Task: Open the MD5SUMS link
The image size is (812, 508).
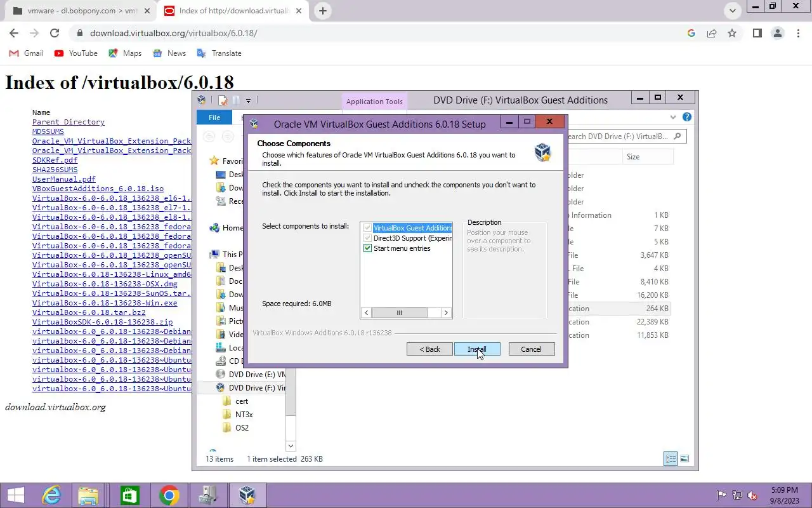Action: [48, 131]
